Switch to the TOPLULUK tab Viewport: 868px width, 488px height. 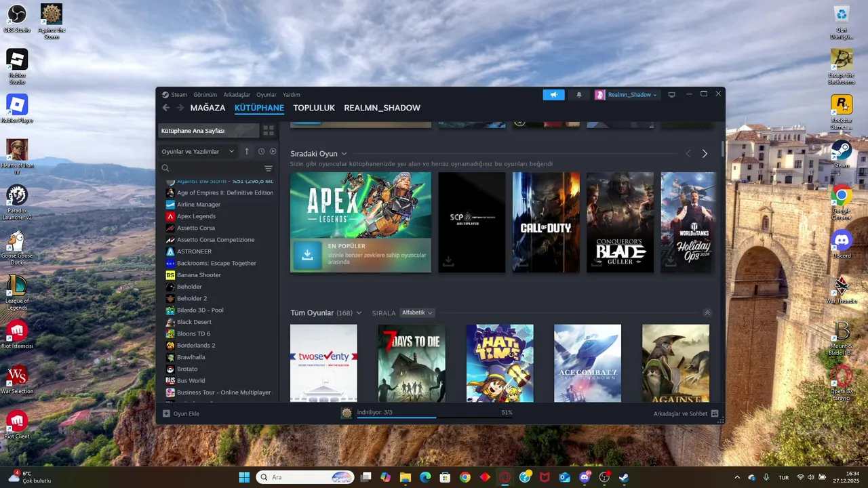click(314, 108)
